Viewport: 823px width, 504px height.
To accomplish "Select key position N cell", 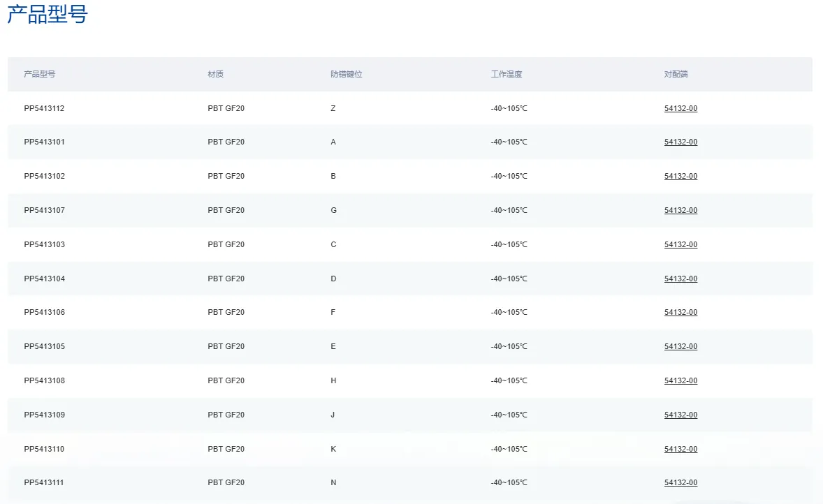I will coord(333,482).
